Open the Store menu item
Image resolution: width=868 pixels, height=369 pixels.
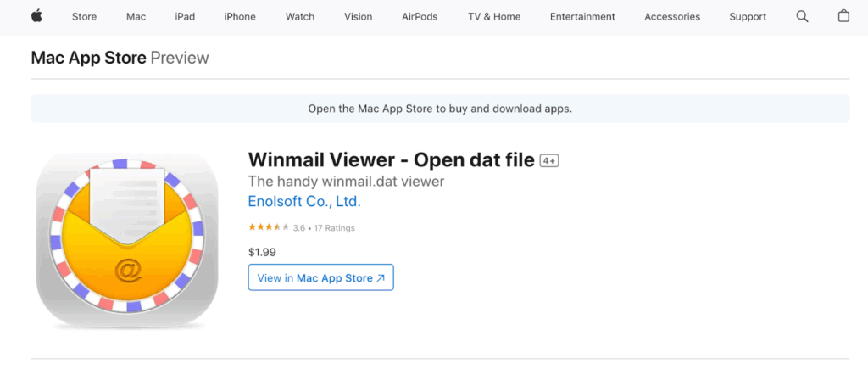click(84, 17)
